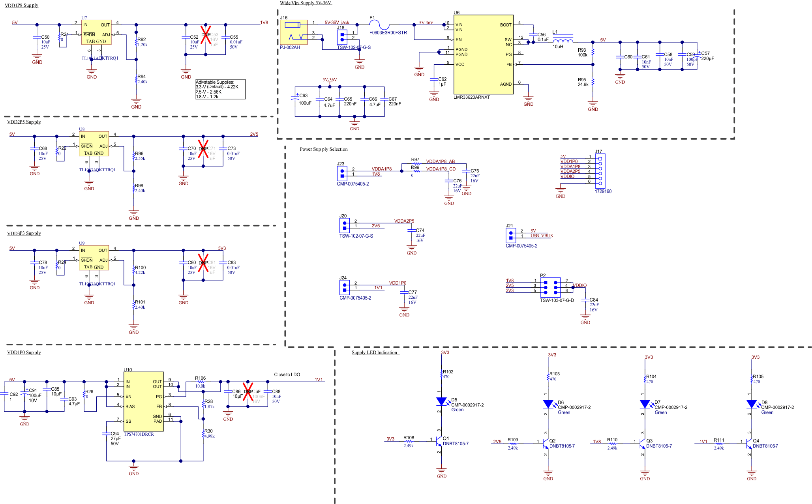The width and height of the screenshot is (812, 504).
Task: Click the DNP cross near C86
Action: coord(248,392)
